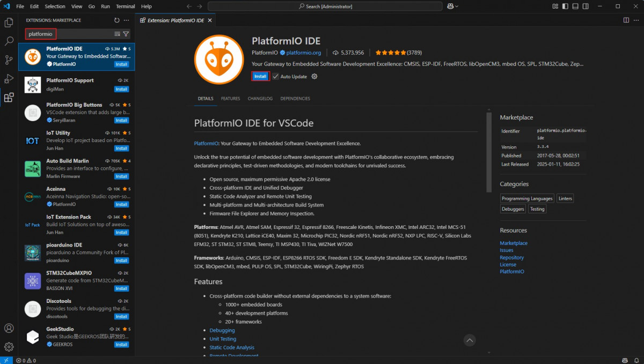
Task: Click the split editor right icon
Action: 626,20
